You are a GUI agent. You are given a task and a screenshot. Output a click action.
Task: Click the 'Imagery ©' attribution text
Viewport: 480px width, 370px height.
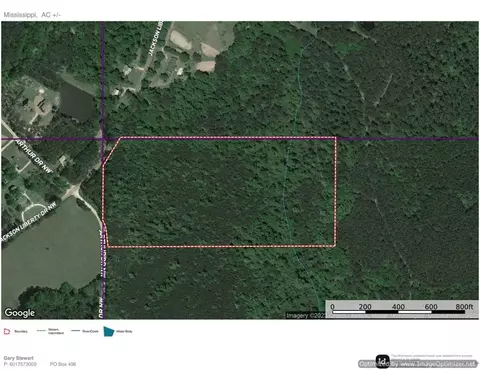[x=306, y=315]
